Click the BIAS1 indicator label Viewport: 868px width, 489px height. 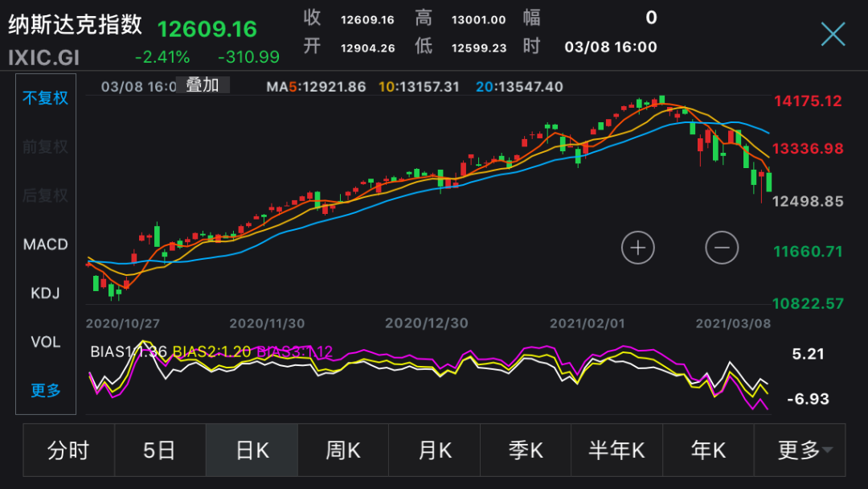(x=129, y=351)
